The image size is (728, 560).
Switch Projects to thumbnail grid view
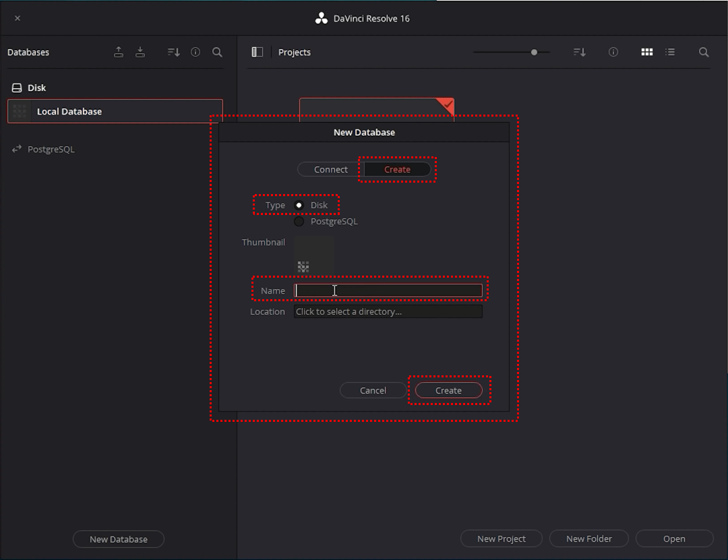pyautogui.click(x=646, y=52)
